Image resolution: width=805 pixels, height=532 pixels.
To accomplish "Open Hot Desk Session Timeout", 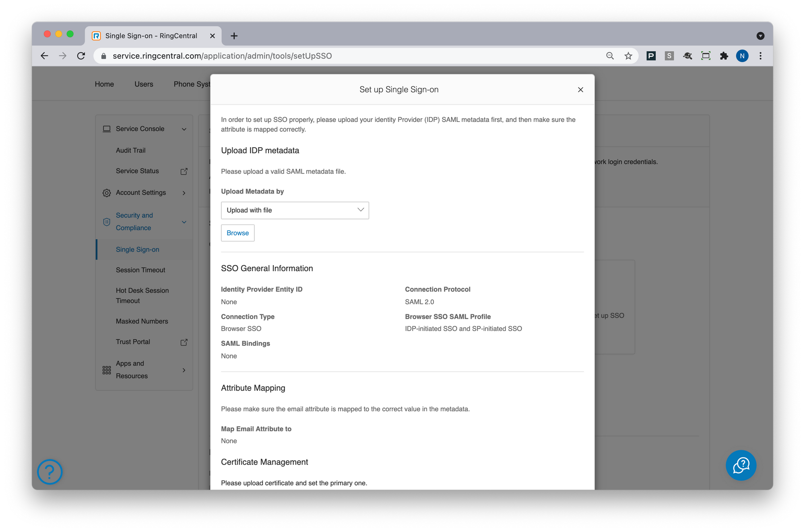I will 142,295.
